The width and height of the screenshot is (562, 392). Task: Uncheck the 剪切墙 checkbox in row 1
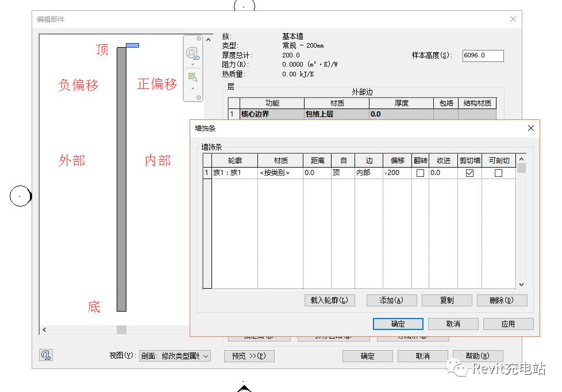(469, 173)
